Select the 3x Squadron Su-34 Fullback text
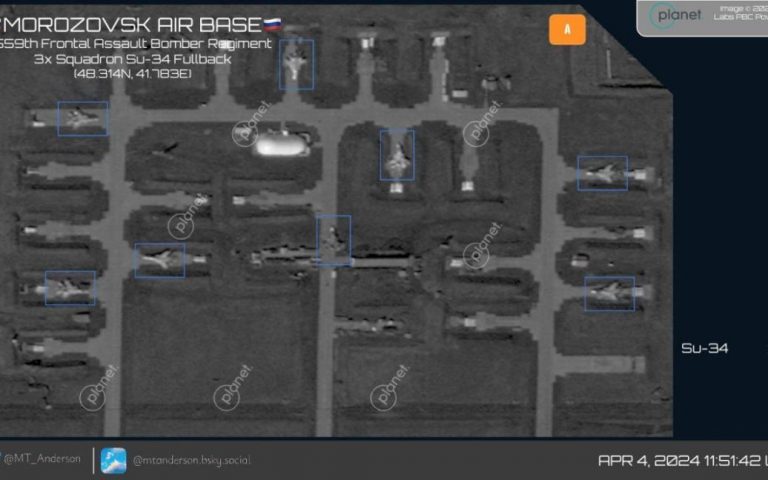Screen dimensions: 768x480 point(132,59)
